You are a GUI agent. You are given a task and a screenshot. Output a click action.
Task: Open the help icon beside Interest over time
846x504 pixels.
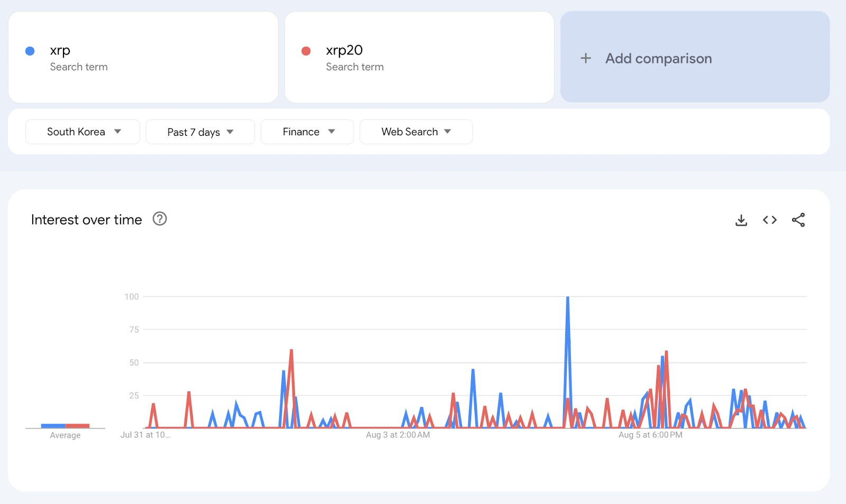coord(160,219)
